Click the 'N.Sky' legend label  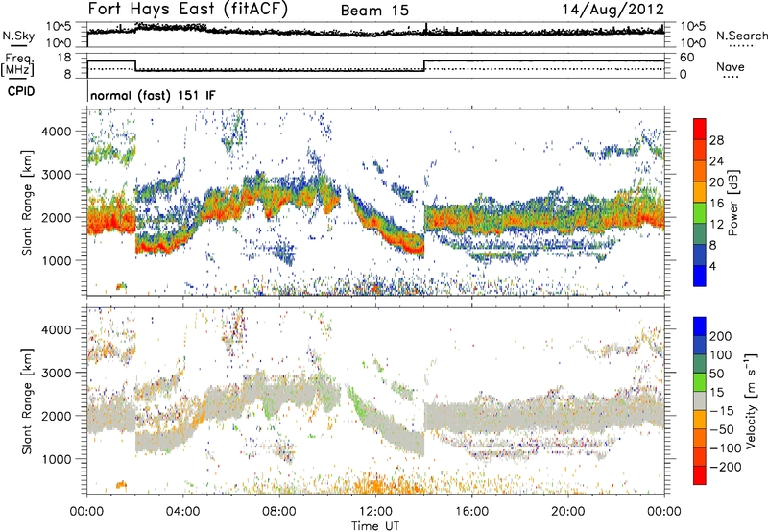(18, 36)
